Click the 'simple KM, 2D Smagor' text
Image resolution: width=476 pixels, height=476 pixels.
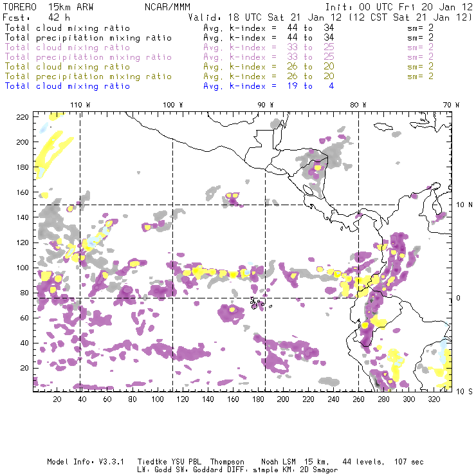pos(295,470)
